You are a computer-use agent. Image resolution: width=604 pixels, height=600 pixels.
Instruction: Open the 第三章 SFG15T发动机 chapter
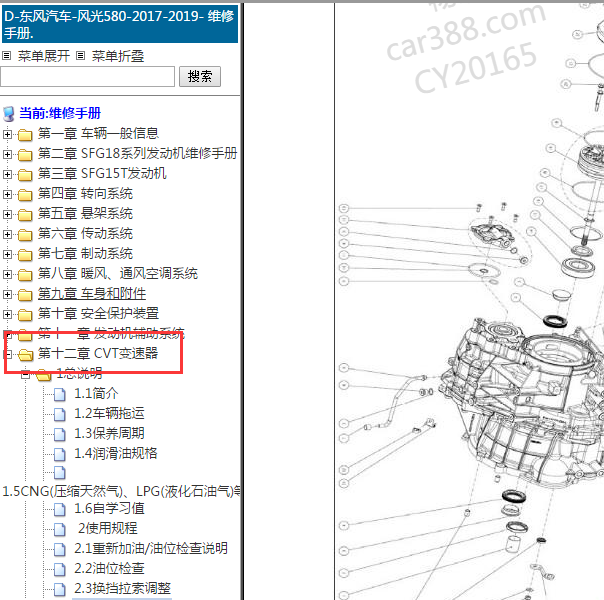pyautogui.click(x=102, y=174)
